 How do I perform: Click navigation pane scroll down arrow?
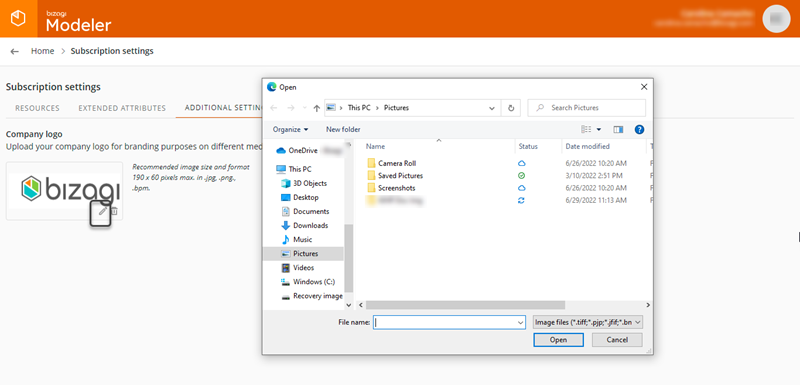point(349,305)
